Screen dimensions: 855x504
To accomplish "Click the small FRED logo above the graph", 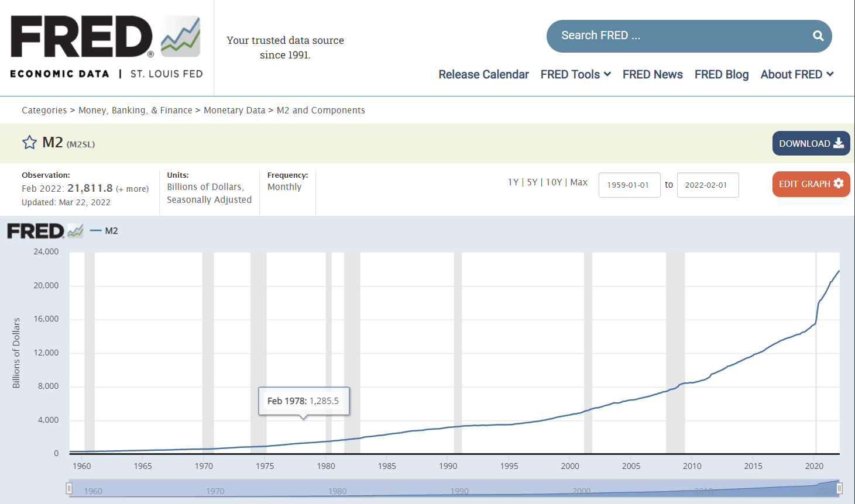I will (45, 231).
